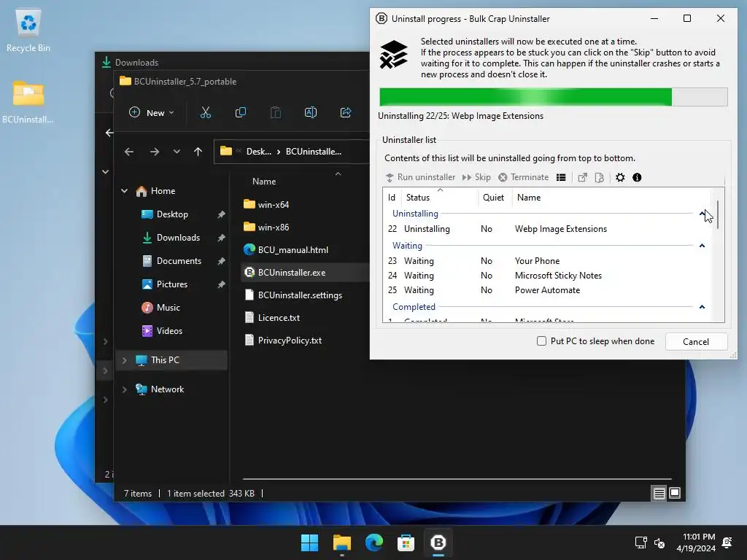Sort list by Quiet column
The height and width of the screenshot is (560, 747).
pos(495,197)
